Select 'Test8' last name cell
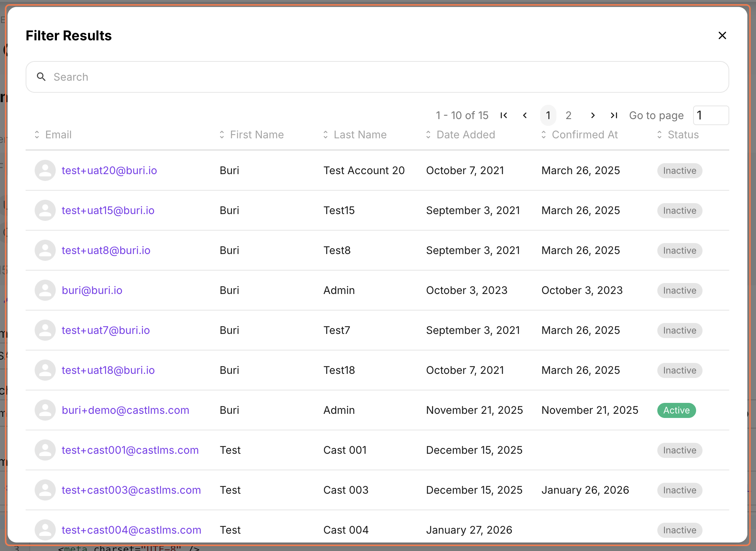 click(x=337, y=250)
